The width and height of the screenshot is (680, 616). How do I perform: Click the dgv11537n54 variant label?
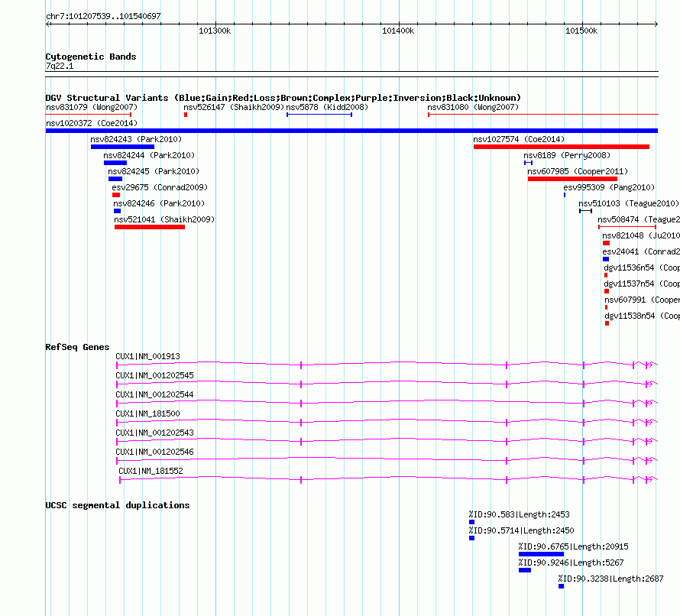[x=642, y=284]
